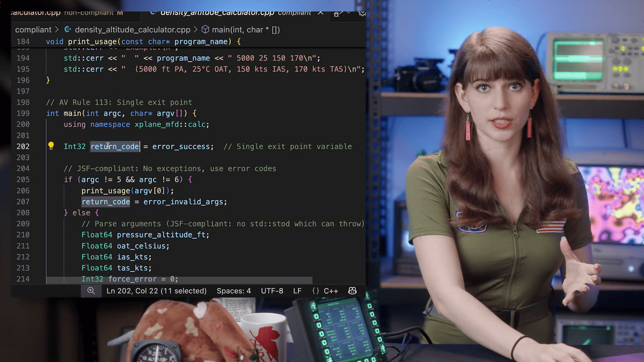Click the horizontal scrollbar under the code editor
This screenshot has width=644, height=362.
179,280
